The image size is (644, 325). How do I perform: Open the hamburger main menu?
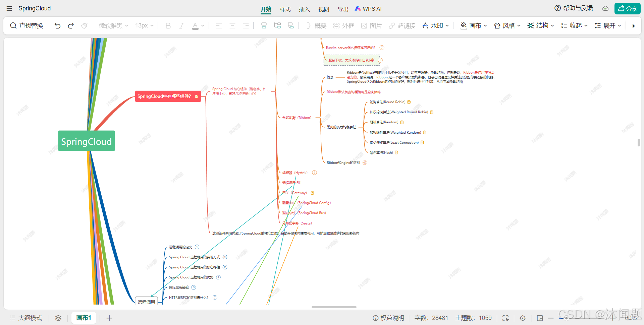click(9, 8)
